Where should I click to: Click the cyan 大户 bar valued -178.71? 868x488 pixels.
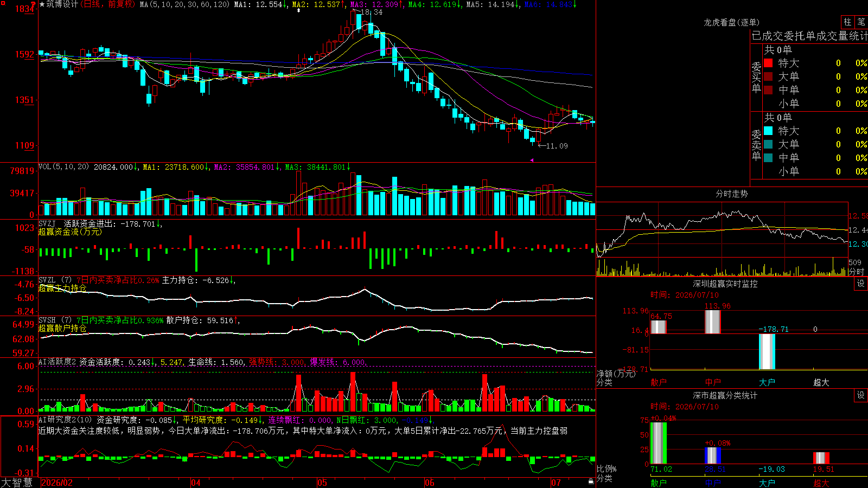point(767,351)
